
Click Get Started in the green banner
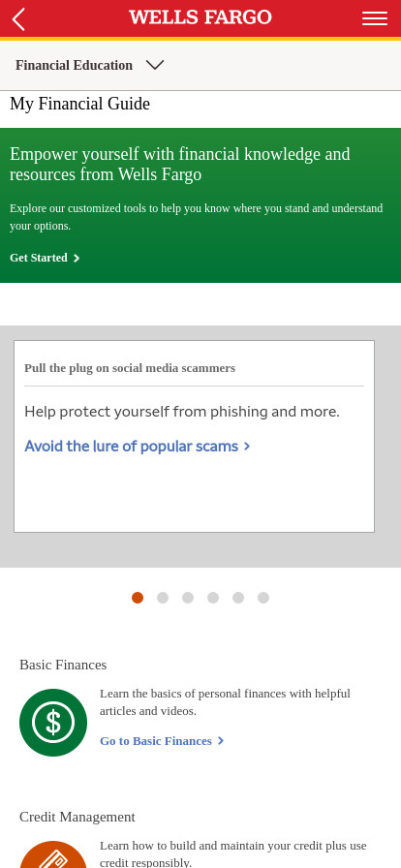coord(39,258)
